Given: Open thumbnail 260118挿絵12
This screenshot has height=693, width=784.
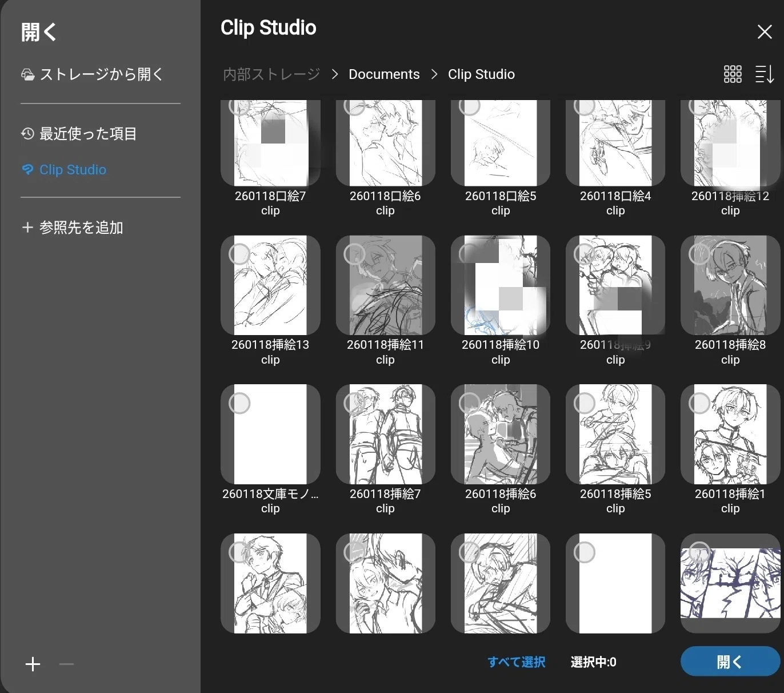Looking at the screenshot, I should 730,143.
